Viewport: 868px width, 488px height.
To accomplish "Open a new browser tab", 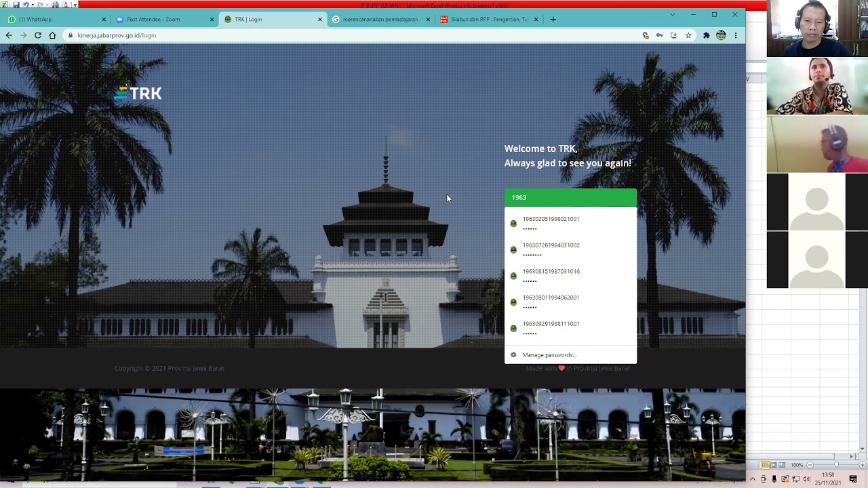I will coord(553,20).
